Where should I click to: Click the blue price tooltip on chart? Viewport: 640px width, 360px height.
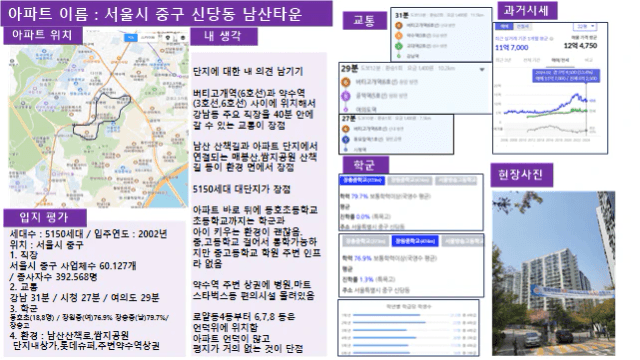pyautogui.click(x=566, y=76)
